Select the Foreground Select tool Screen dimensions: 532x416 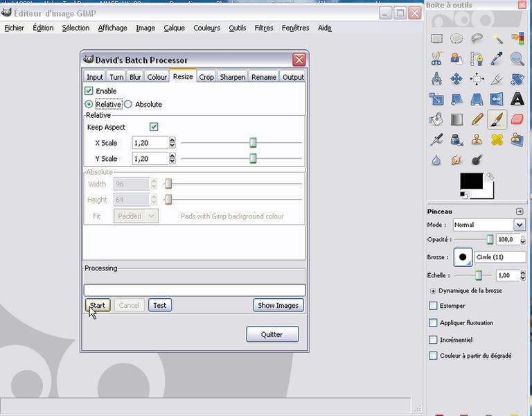[456, 59]
